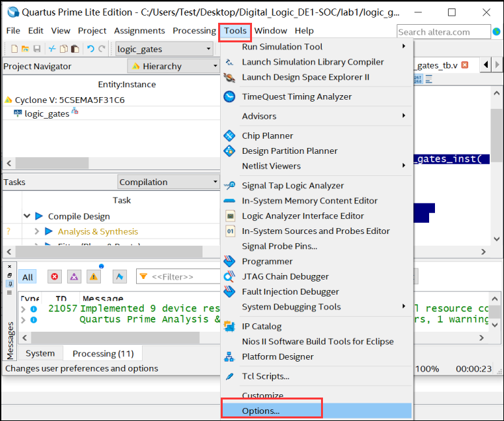Toggle warning messages filter button
The height and width of the screenshot is (421, 504).
pos(94,276)
